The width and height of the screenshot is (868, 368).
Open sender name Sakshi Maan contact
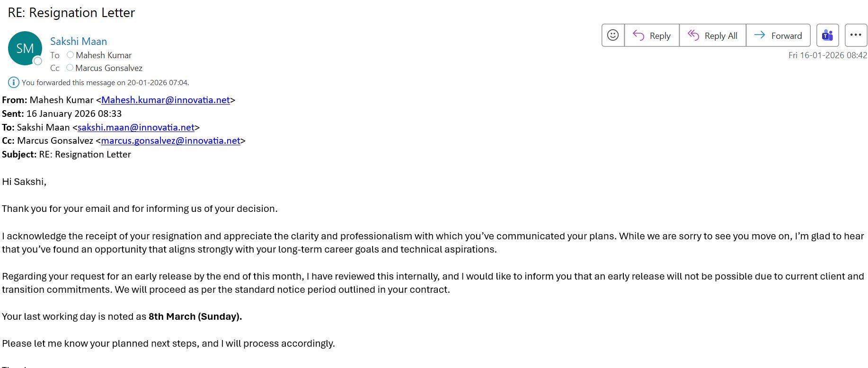click(79, 41)
